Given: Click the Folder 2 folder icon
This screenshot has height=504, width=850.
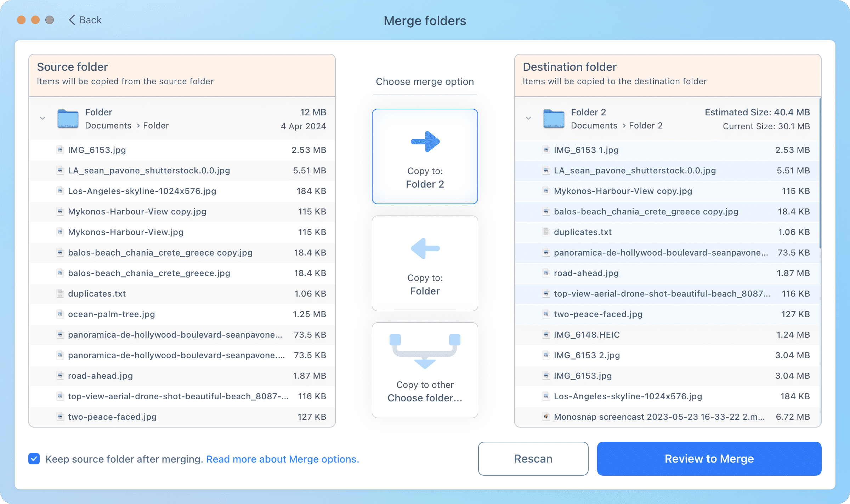Looking at the screenshot, I should (x=553, y=119).
